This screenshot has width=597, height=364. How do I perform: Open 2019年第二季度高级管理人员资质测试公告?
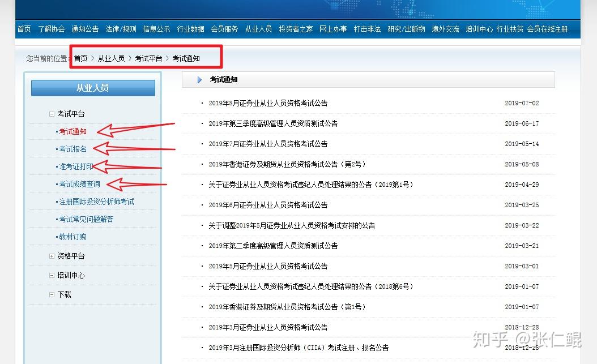click(x=273, y=246)
